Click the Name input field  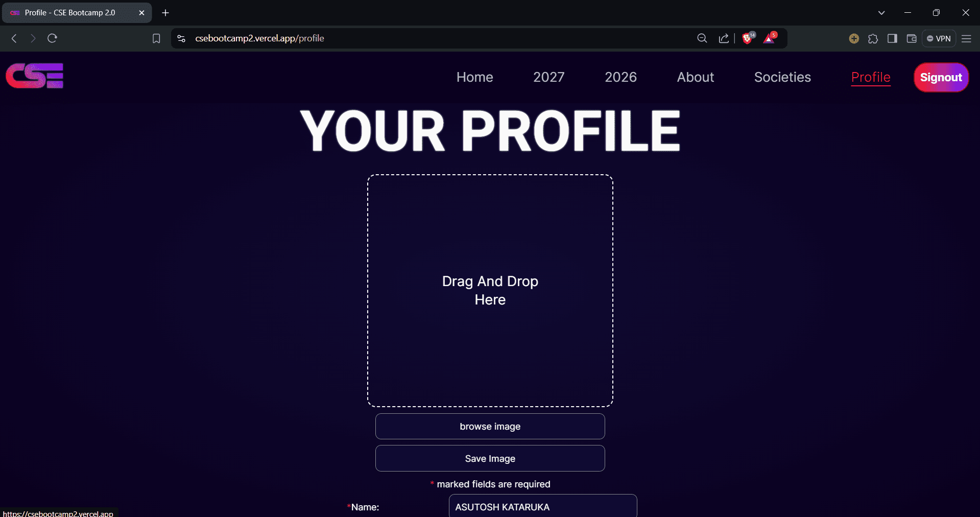(543, 506)
